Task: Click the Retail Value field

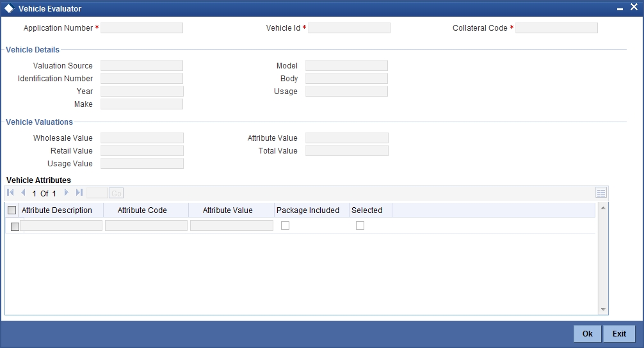Action: point(142,150)
